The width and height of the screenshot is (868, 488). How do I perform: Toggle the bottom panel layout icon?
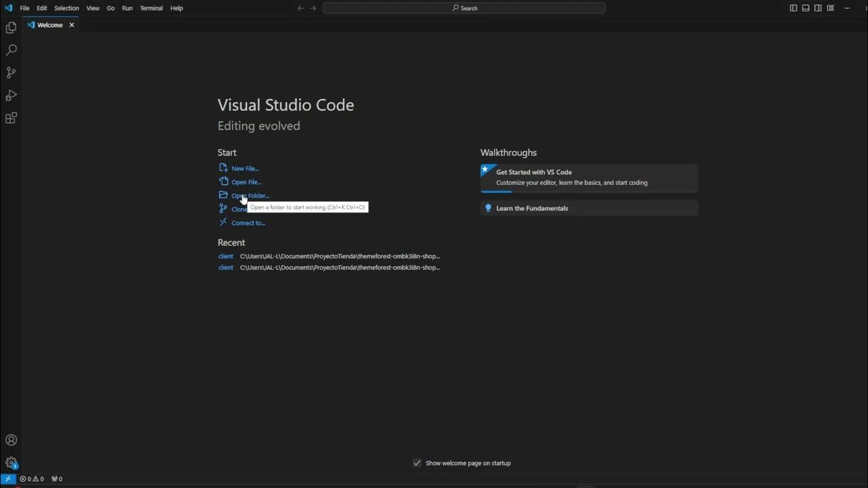(x=806, y=8)
